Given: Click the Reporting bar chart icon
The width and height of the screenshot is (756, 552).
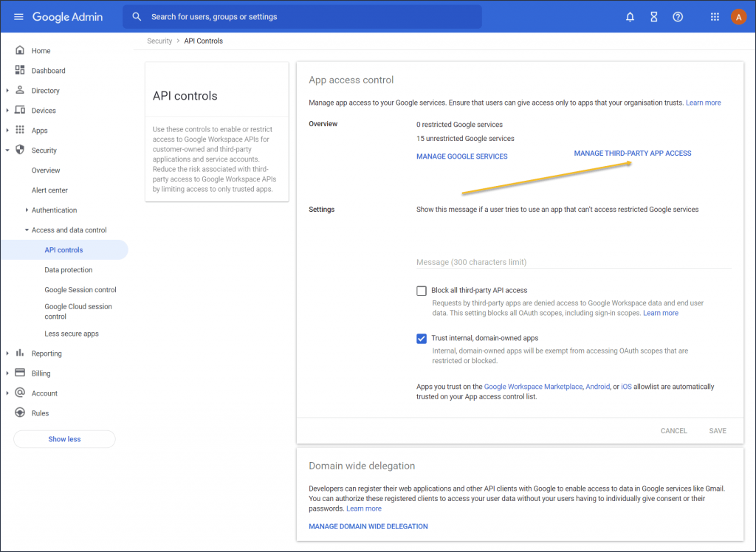Looking at the screenshot, I should [20, 353].
